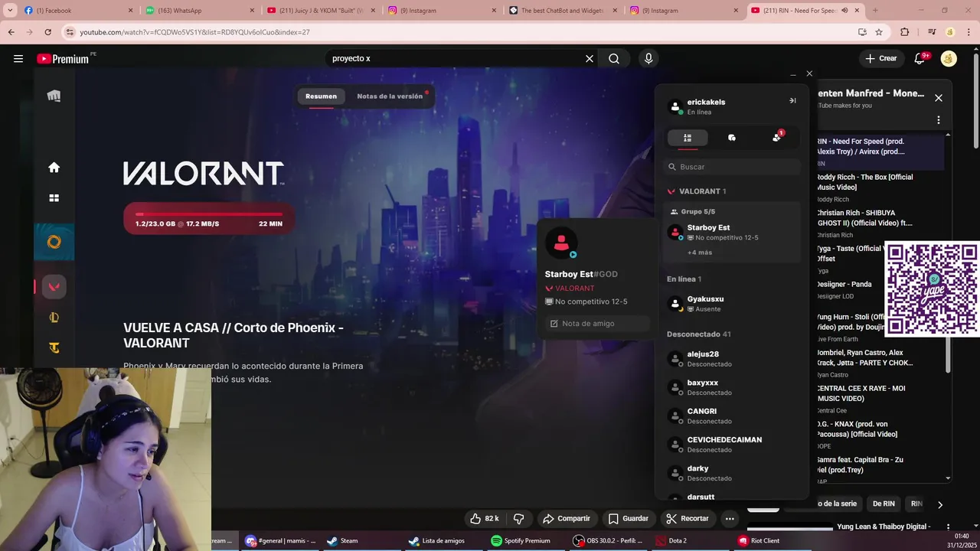Screen dimensions: 980x551
Task: Open Chrome extensions puzzle icon
Action: 905,32
